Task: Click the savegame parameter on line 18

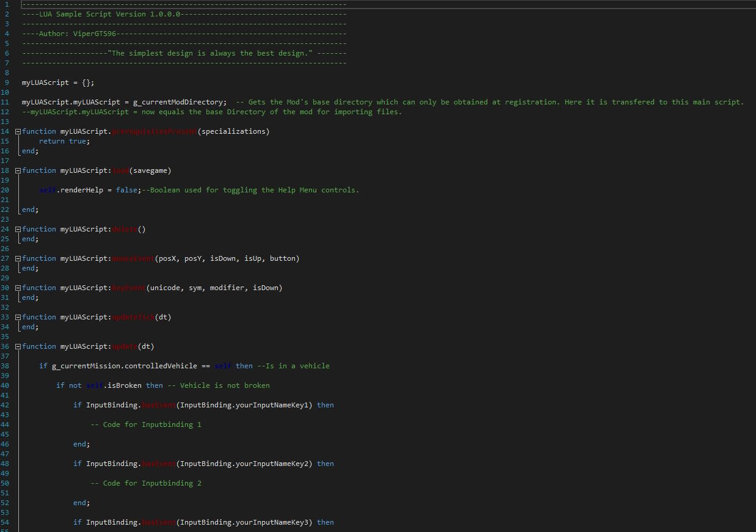Action: [150, 170]
